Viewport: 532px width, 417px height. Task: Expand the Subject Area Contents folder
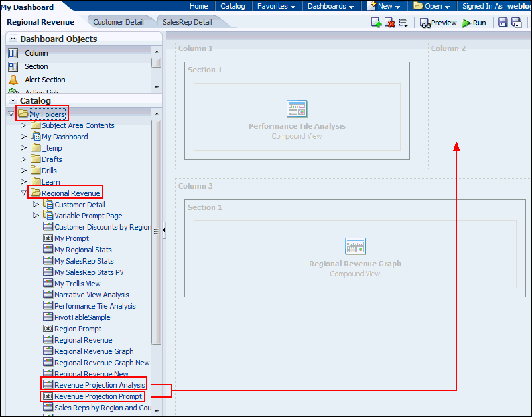tap(23, 125)
